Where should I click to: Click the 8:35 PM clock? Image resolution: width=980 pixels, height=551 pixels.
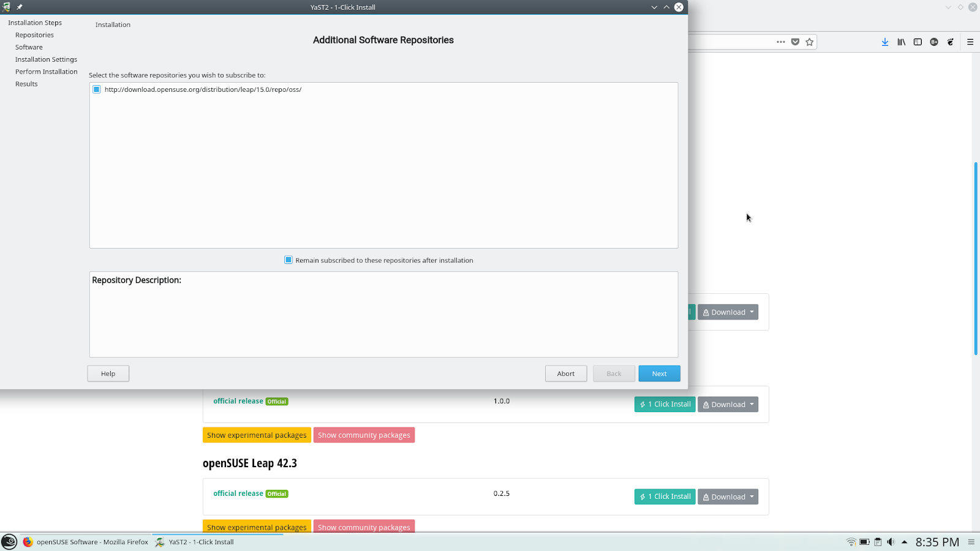pos(937,542)
